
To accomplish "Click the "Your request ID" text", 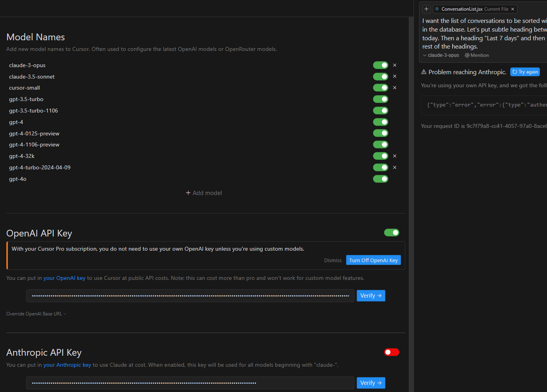I will (484, 126).
